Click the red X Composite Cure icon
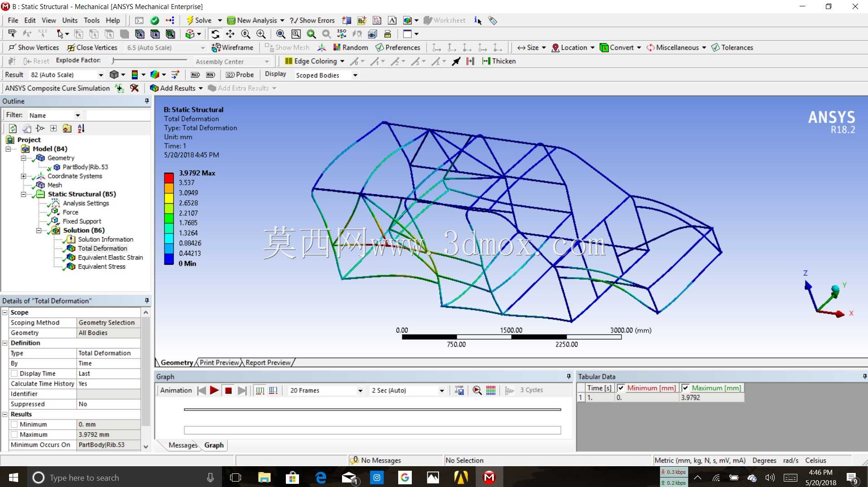Viewport: 868px width, 487px height. (135, 88)
